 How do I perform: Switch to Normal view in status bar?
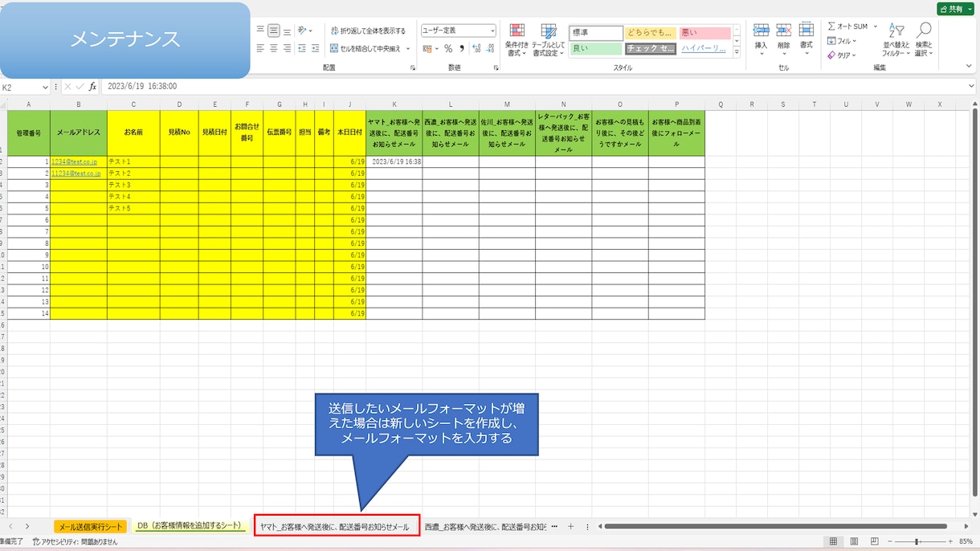[x=833, y=542]
